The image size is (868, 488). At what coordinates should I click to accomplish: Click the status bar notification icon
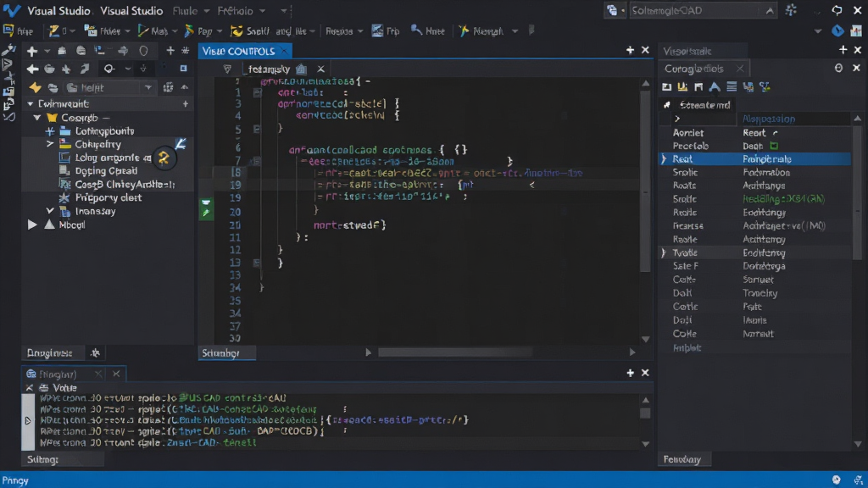click(x=837, y=480)
